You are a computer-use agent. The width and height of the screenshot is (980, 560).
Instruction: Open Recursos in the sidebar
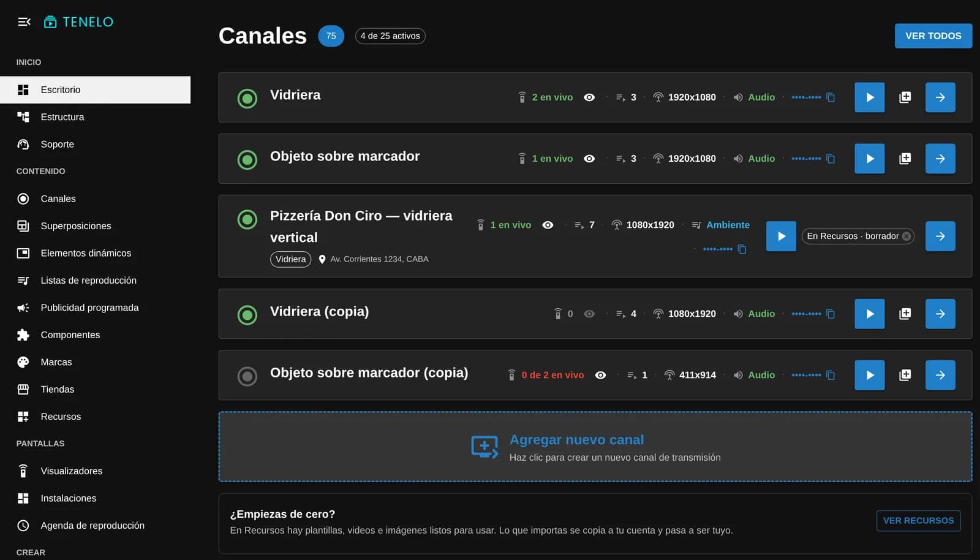95,417
